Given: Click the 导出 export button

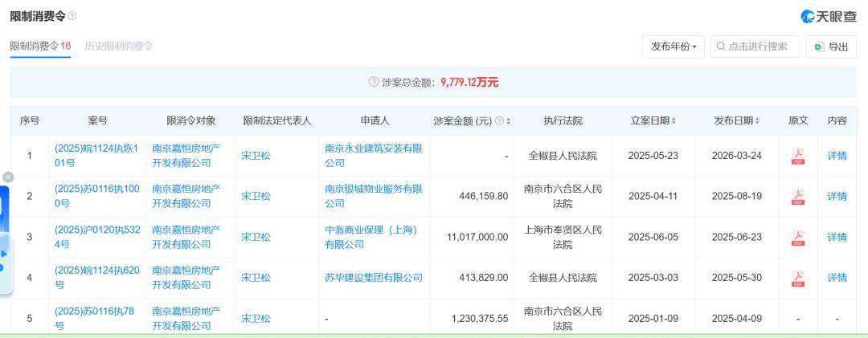Looking at the screenshot, I should coord(831,47).
